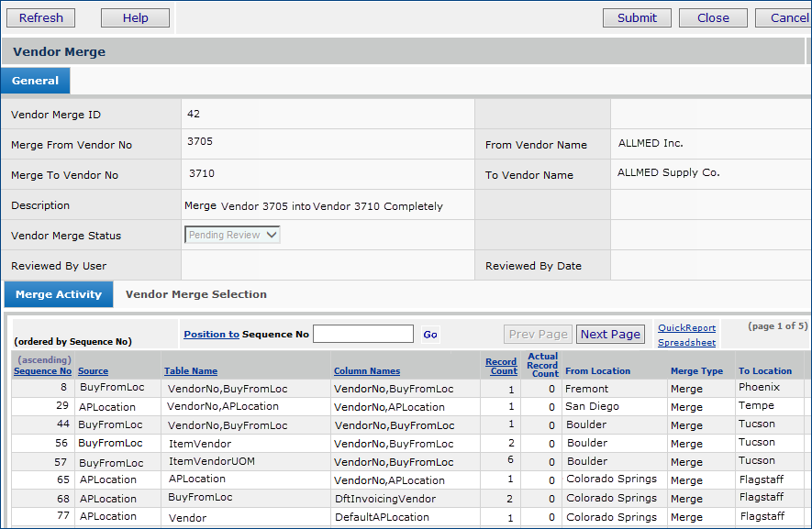Open the Vendor Merge Selection tab

[196, 294]
